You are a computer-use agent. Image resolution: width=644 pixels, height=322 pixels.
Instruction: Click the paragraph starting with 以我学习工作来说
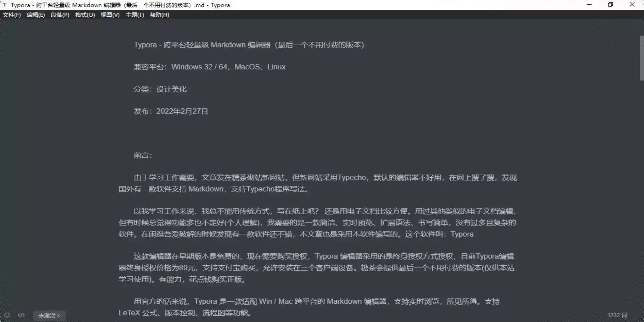[x=318, y=223]
